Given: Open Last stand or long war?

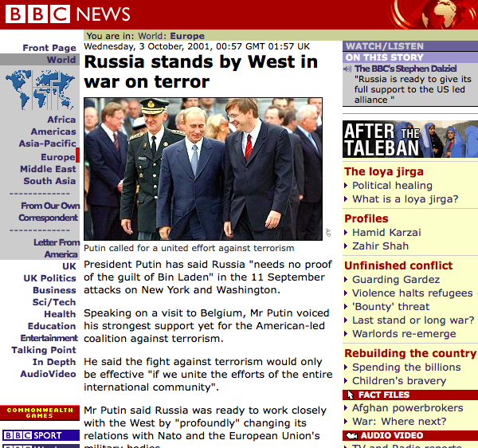Looking at the screenshot, I should 413,320.
